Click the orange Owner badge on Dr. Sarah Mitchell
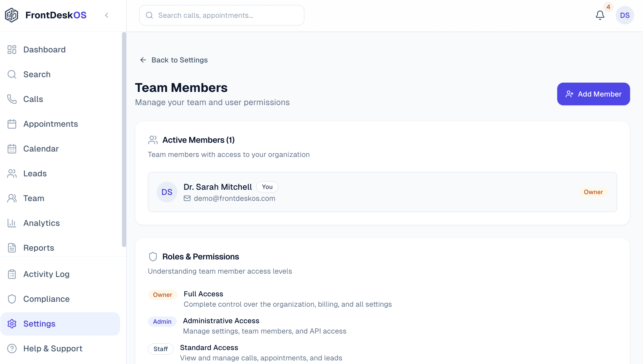 click(593, 192)
